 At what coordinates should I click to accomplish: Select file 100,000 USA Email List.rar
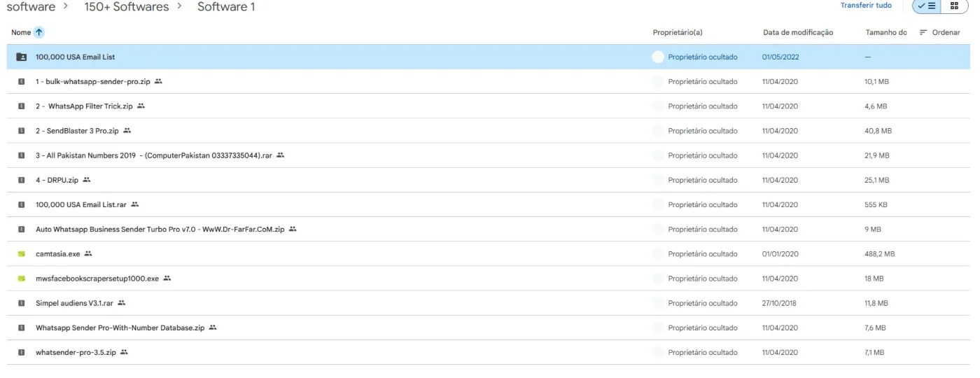[488, 204]
